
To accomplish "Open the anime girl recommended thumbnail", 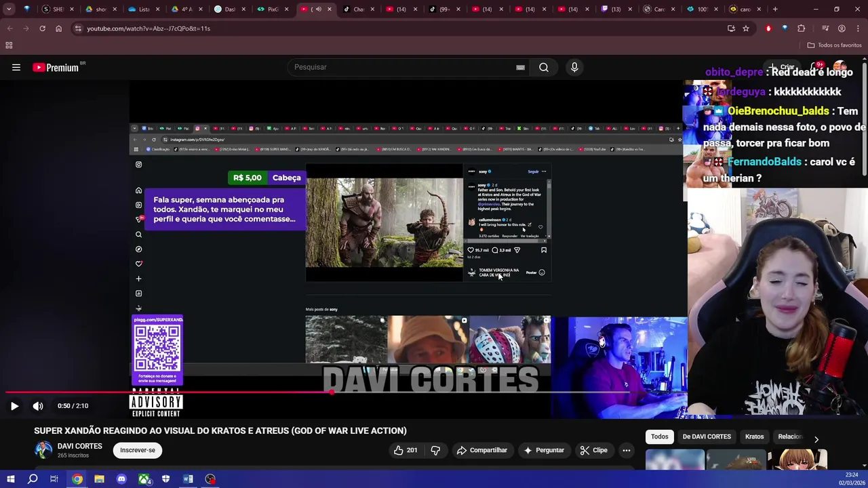I will click(799, 460).
